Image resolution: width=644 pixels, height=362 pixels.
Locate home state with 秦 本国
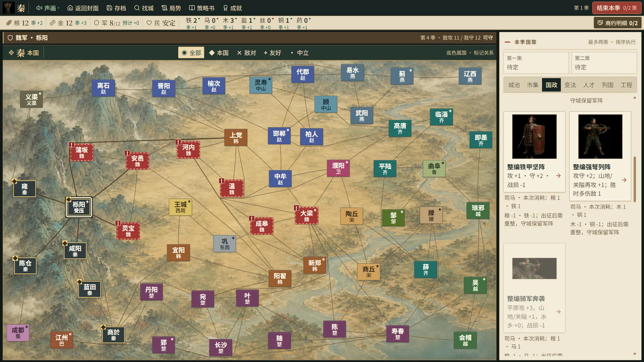(x=24, y=53)
